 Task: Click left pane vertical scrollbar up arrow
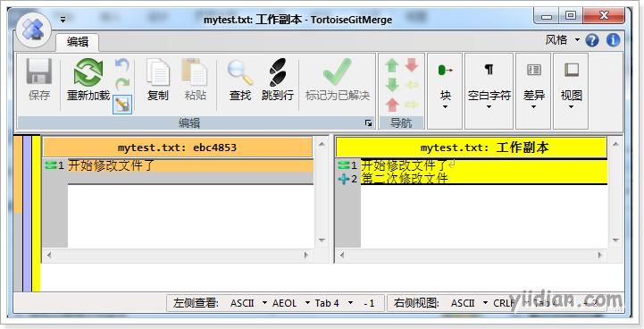(322, 144)
